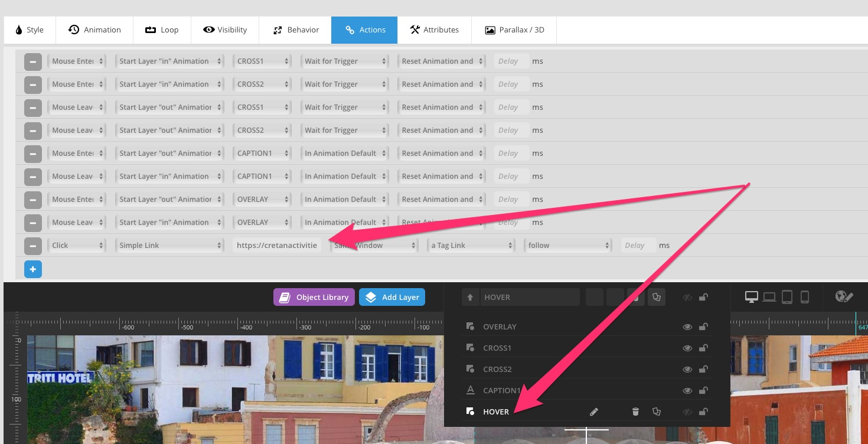Viewport: 868px width, 444px height.
Task: Toggle the padlock in layer header bar
Action: tap(703, 297)
